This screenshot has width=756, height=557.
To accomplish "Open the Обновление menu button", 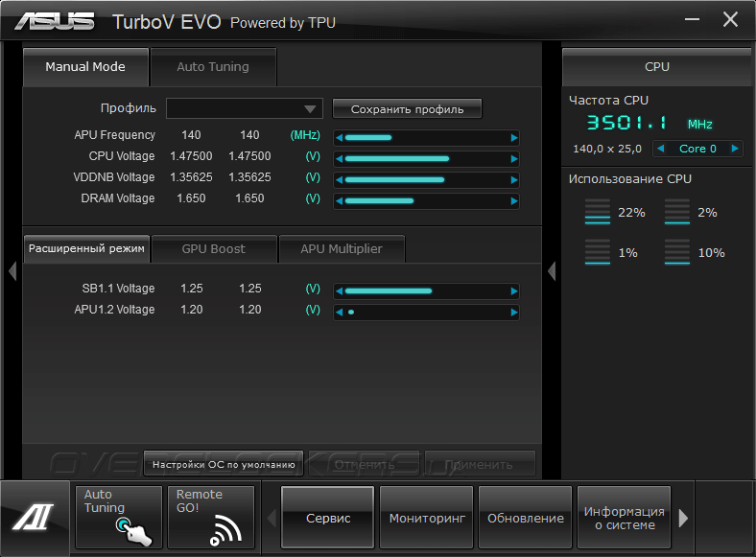I will (x=526, y=518).
